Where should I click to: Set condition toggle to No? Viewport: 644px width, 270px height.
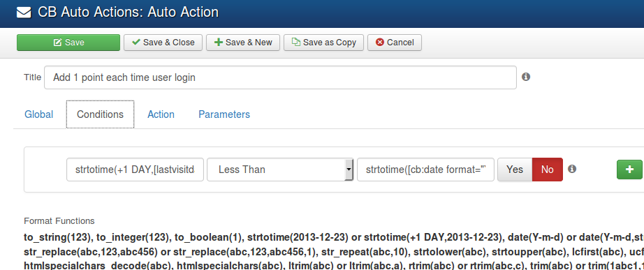(548, 170)
